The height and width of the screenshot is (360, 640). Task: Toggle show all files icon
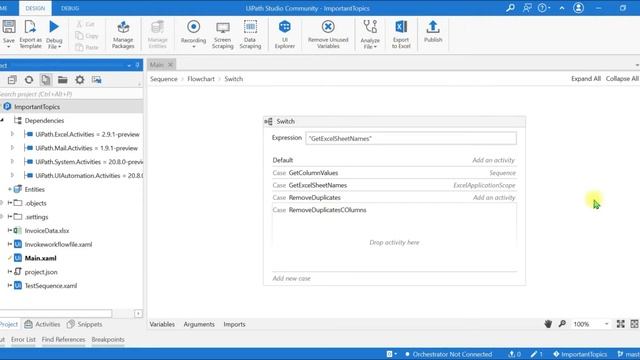coord(46,80)
